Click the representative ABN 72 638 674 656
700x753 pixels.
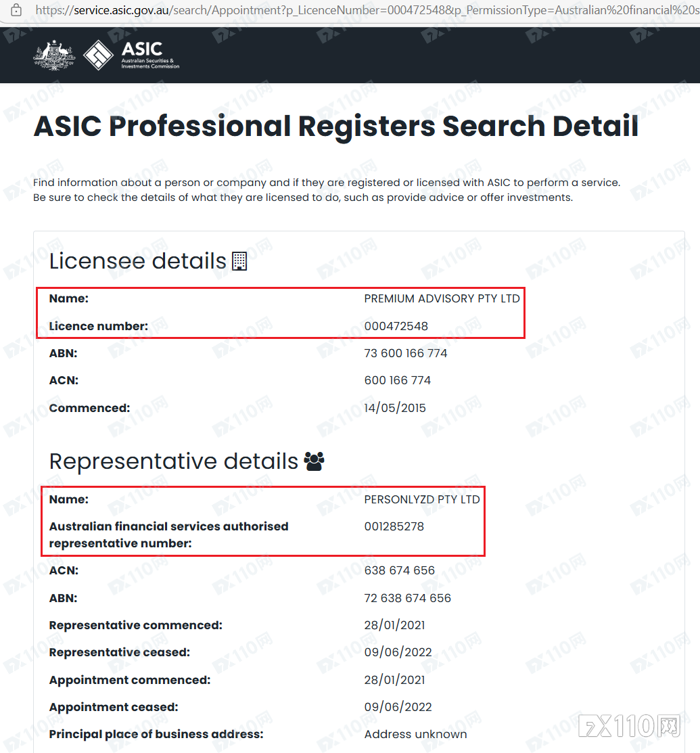[408, 598]
